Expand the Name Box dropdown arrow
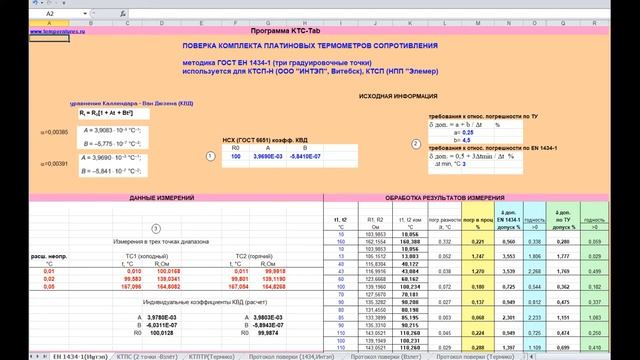This screenshot has width=640, height=360. coord(85,13)
